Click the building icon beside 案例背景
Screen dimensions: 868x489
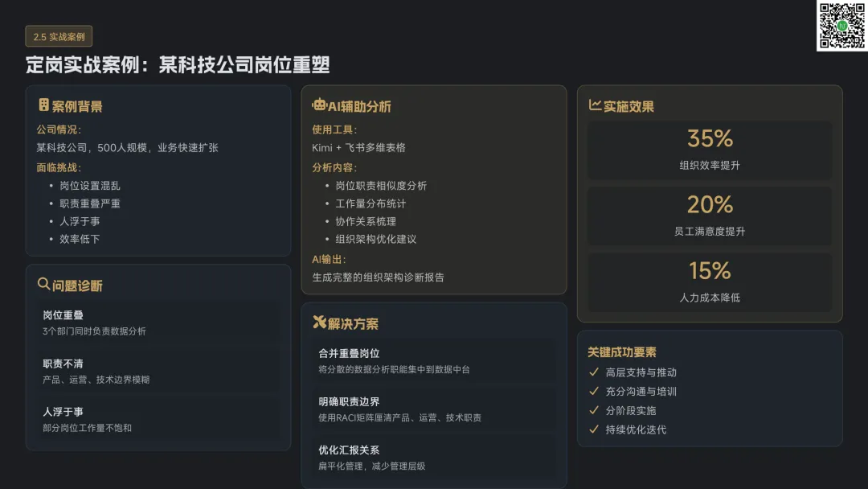[x=44, y=105]
